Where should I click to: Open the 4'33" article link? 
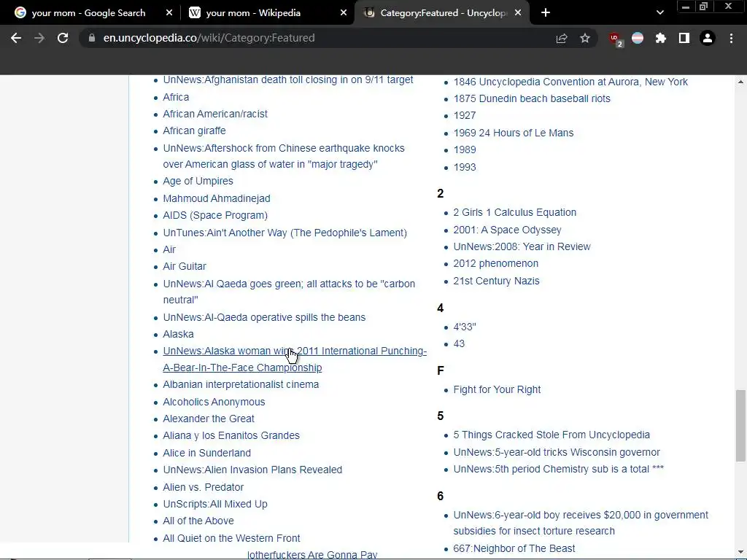click(x=465, y=327)
